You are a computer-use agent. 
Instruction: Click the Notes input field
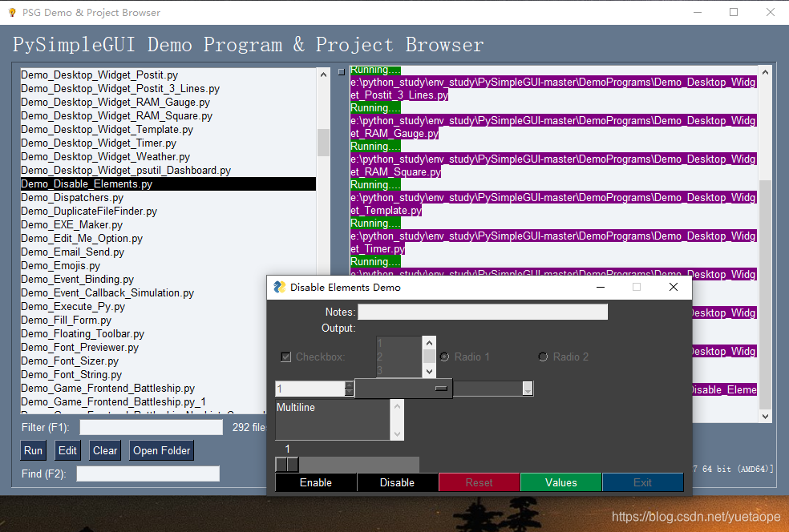[483, 312]
